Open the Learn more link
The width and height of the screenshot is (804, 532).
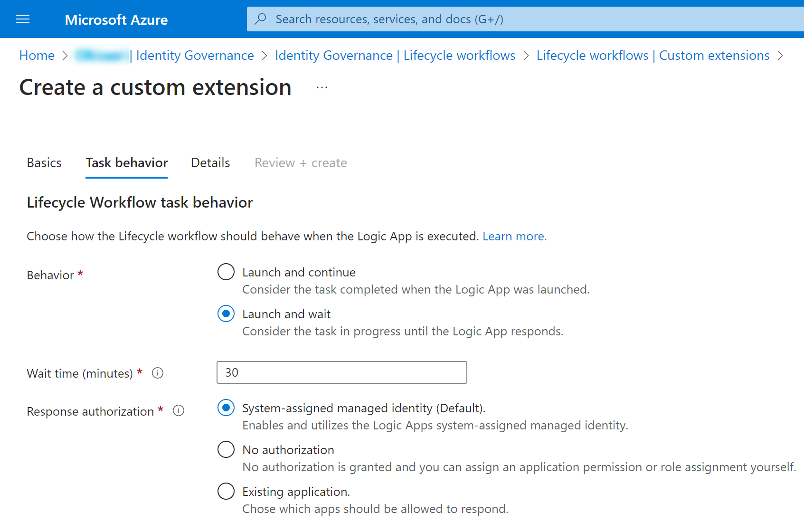(514, 237)
